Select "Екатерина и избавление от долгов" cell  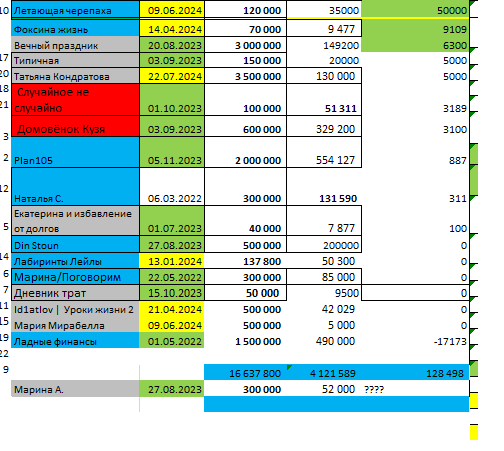[x=75, y=220]
